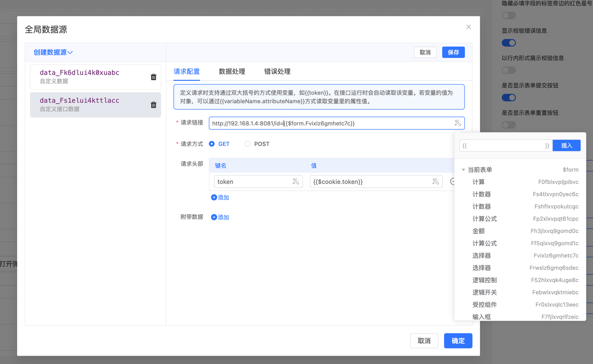The height and width of the screenshot is (364, 593).
Task: Add a new 附带数据 entry
Action: (220, 217)
